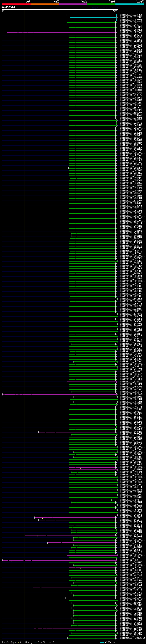Select hit label UniRef100_Q7SXH5
Image resolution: width=146 pixels, height=644 pixels.
click(131, 610)
